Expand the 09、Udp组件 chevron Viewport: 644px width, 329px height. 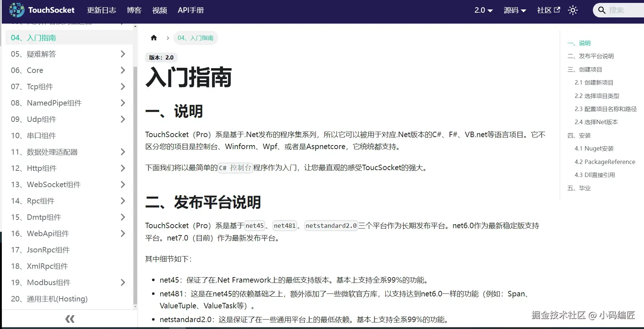(x=123, y=119)
